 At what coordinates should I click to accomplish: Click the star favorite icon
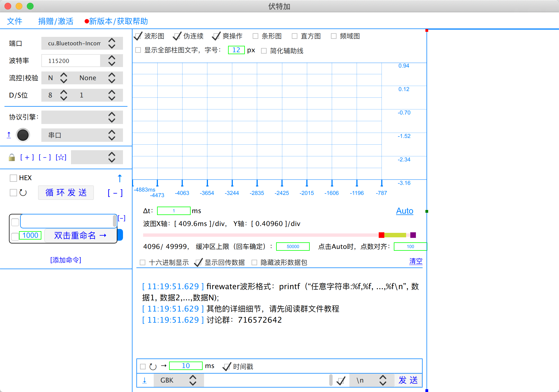pyautogui.click(x=61, y=157)
